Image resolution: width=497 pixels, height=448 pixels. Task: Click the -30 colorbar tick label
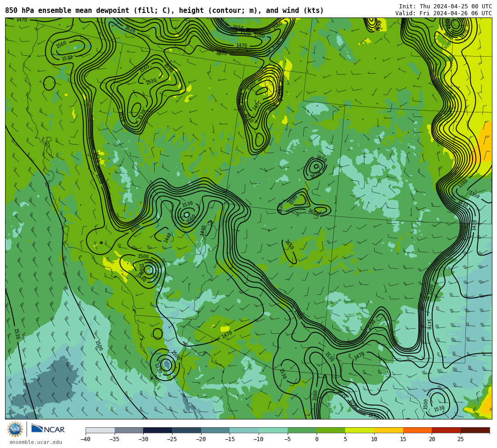(143, 439)
